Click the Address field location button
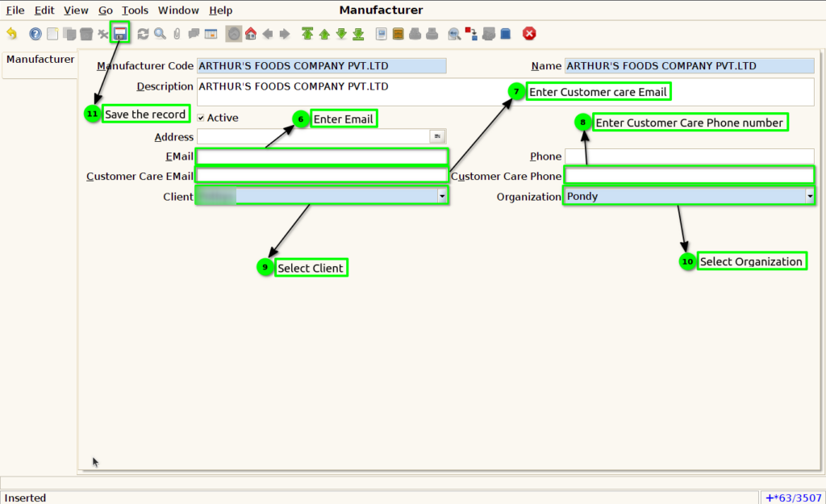 pos(437,136)
